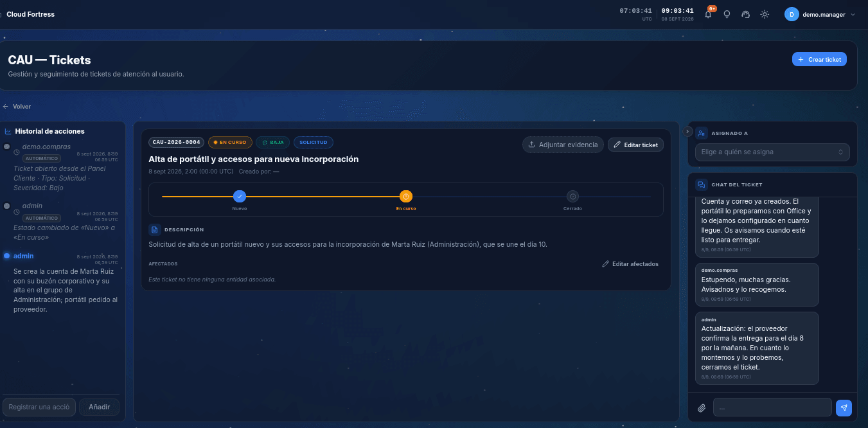Image resolution: width=868 pixels, height=428 pixels.
Task: Click the Crear ticket button
Action: pyautogui.click(x=819, y=59)
